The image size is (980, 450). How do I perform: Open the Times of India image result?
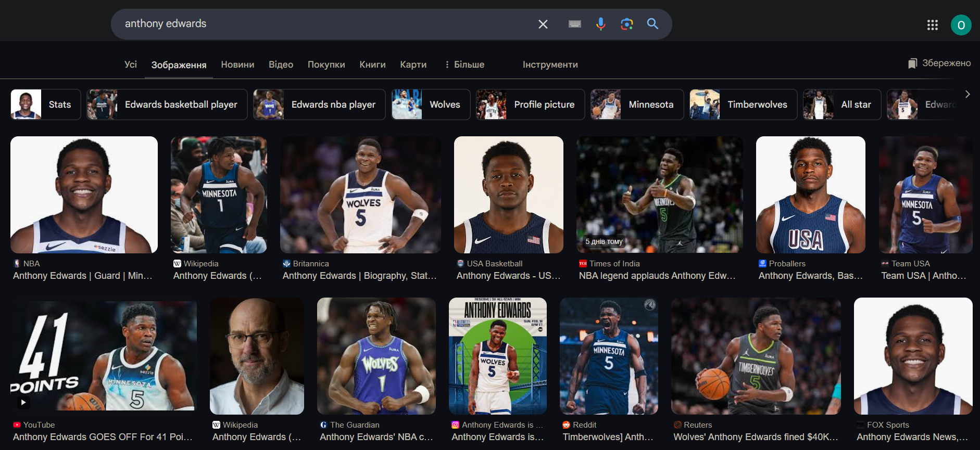(x=660, y=195)
